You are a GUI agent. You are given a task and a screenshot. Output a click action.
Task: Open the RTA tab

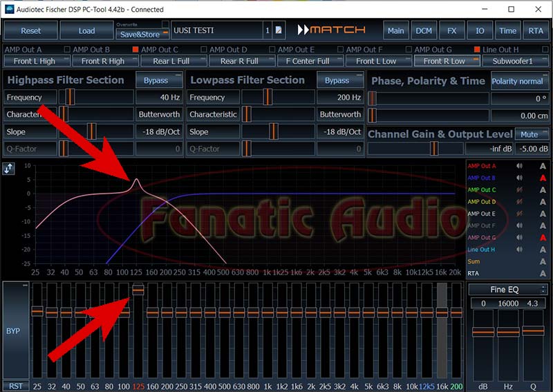(536, 30)
